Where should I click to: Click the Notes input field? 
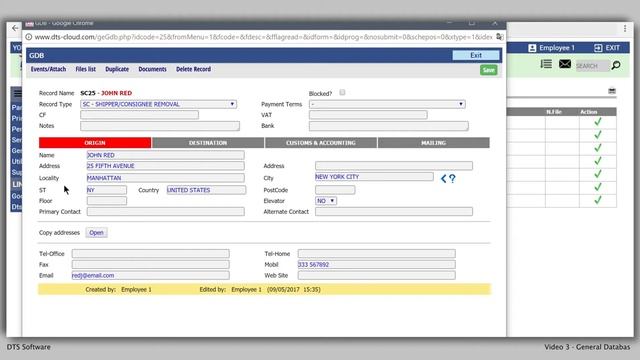160,126
